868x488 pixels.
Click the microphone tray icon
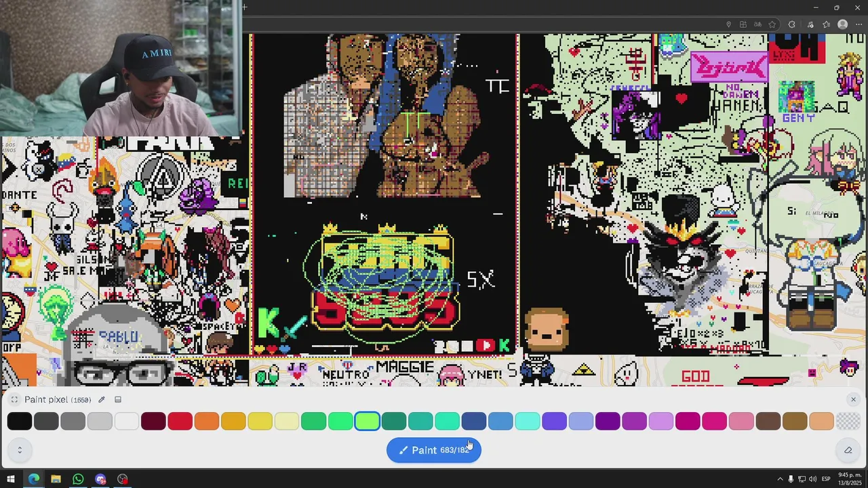791,479
